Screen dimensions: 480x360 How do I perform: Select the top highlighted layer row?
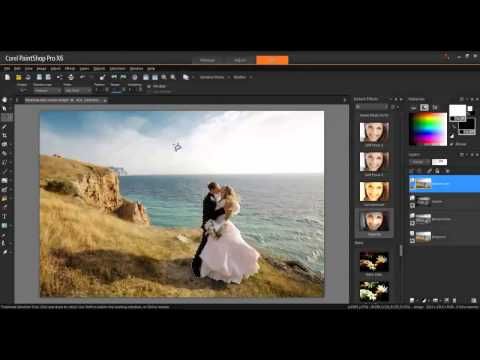tap(444, 184)
